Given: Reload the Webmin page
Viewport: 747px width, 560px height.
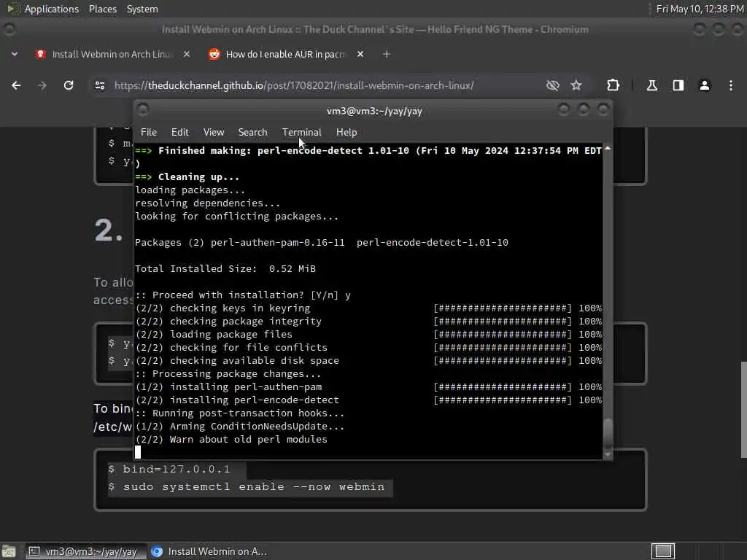Looking at the screenshot, I should pos(69,85).
